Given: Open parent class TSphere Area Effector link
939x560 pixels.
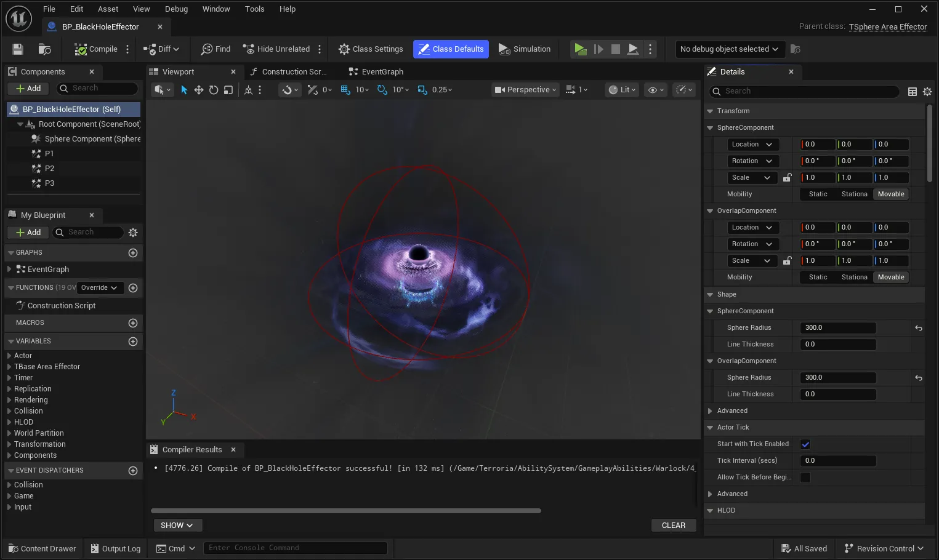Looking at the screenshot, I should [x=887, y=27].
